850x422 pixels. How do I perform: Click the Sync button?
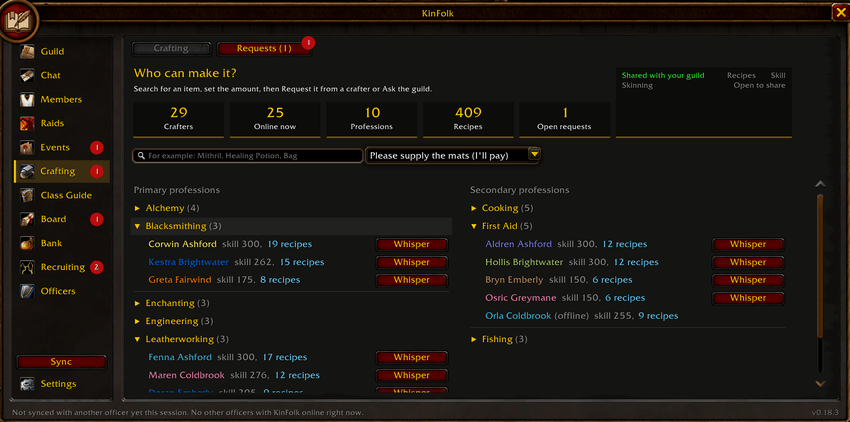[x=61, y=362]
